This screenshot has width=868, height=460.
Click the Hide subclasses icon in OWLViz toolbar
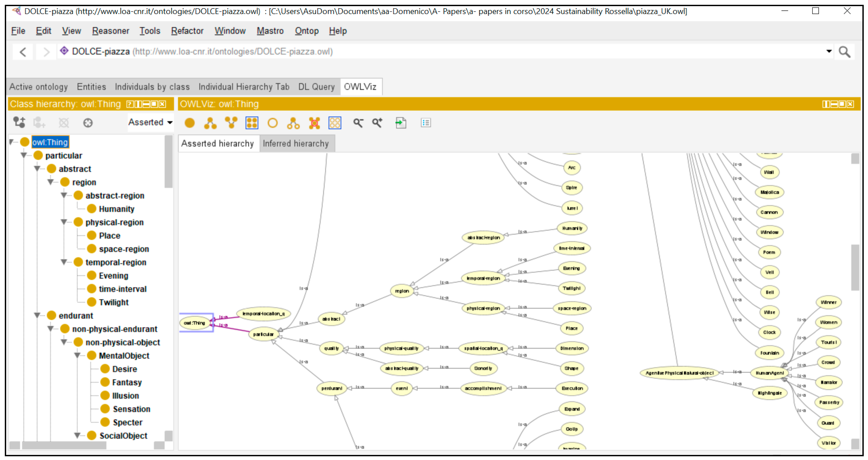pyautogui.click(x=293, y=123)
